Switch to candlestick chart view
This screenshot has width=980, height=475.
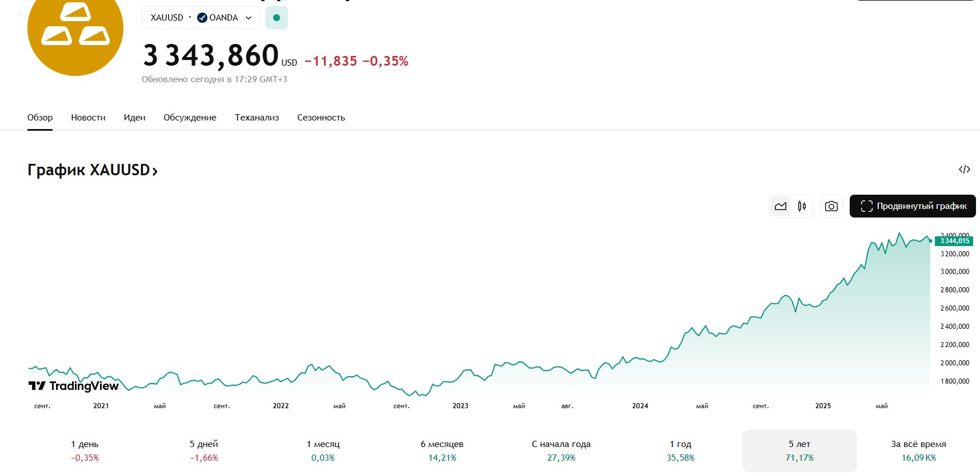tap(802, 206)
